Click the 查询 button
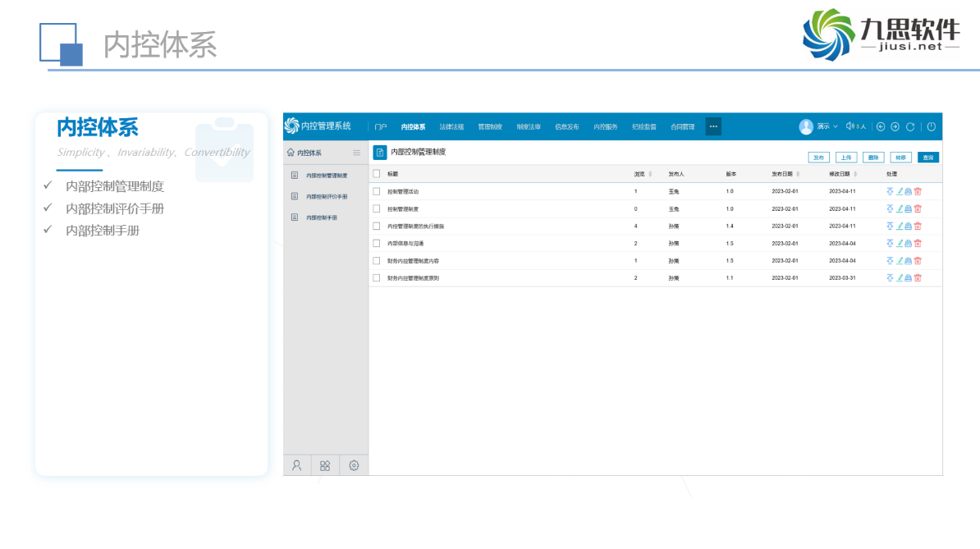The height and width of the screenshot is (549, 980). pyautogui.click(x=927, y=157)
